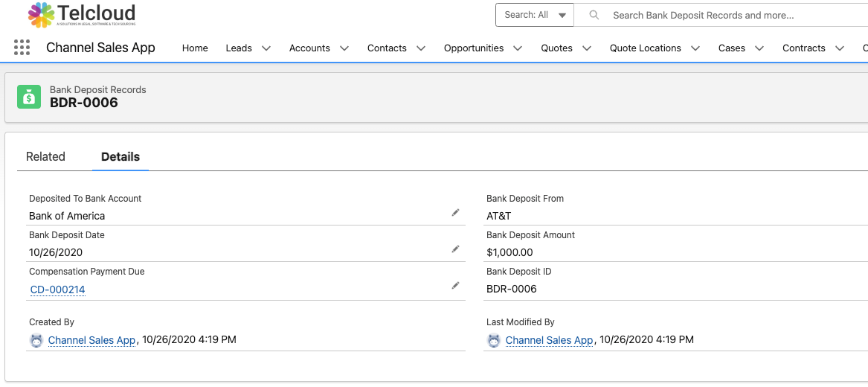Click the Bank Deposit Amount label
The image size is (868, 387).
point(531,234)
